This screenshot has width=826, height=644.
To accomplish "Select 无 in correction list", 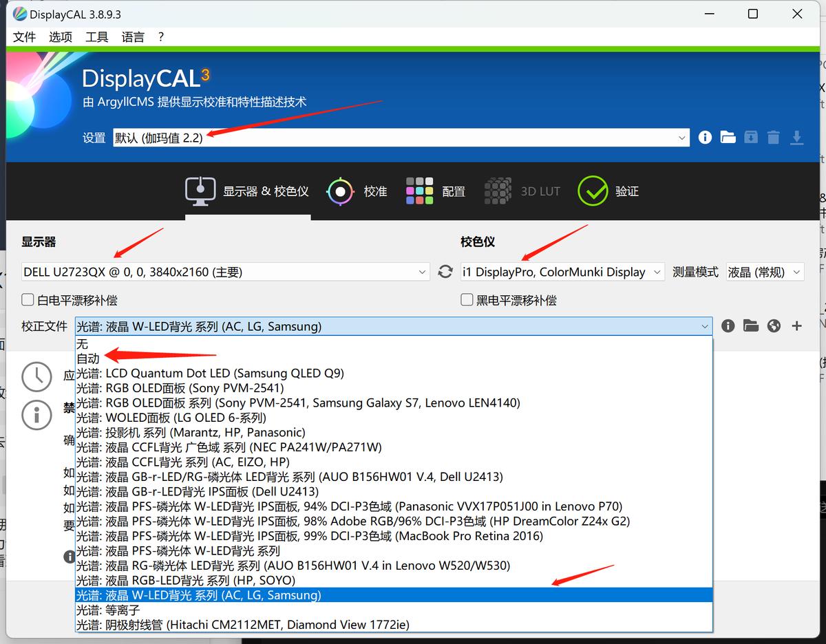I will point(394,344).
